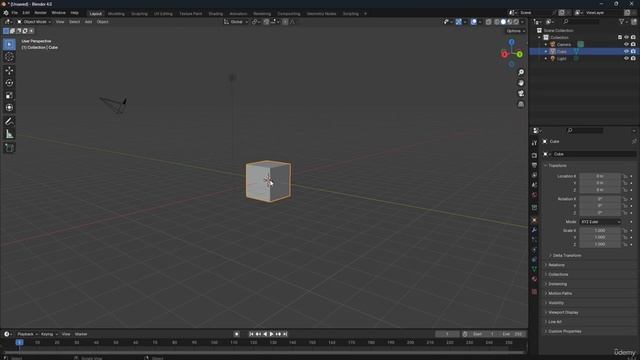Toggle Collection viewport visibility eye
The width and height of the screenshot is (640, 360).
coord(626,38)
